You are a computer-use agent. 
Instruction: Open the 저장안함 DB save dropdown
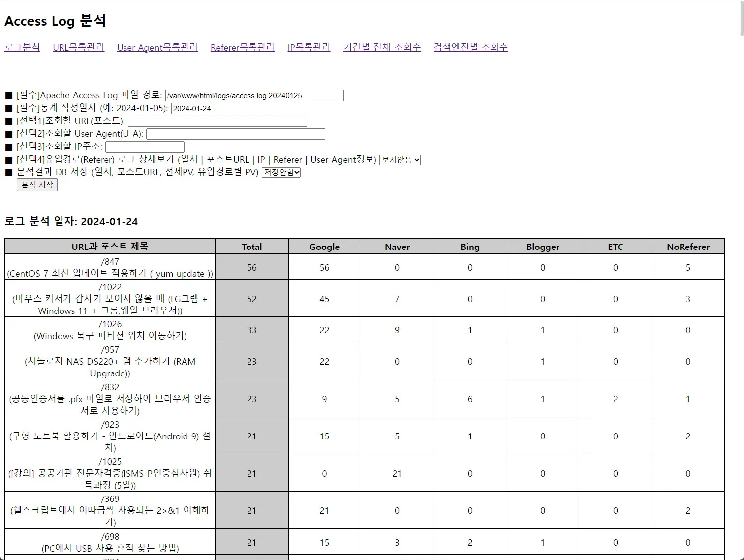pyautogui.click(x=281, y=172)
